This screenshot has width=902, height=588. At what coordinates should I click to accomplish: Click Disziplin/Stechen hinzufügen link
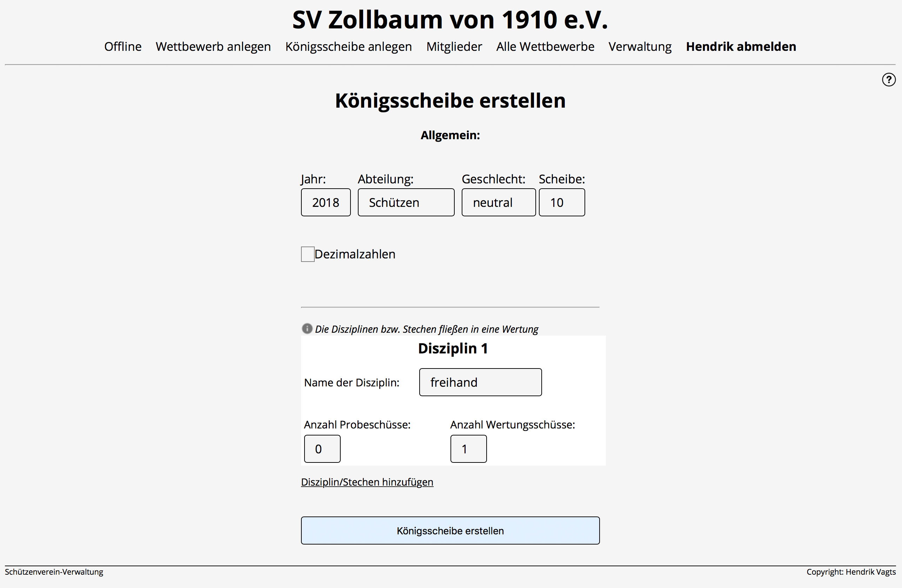coord(367,482)
